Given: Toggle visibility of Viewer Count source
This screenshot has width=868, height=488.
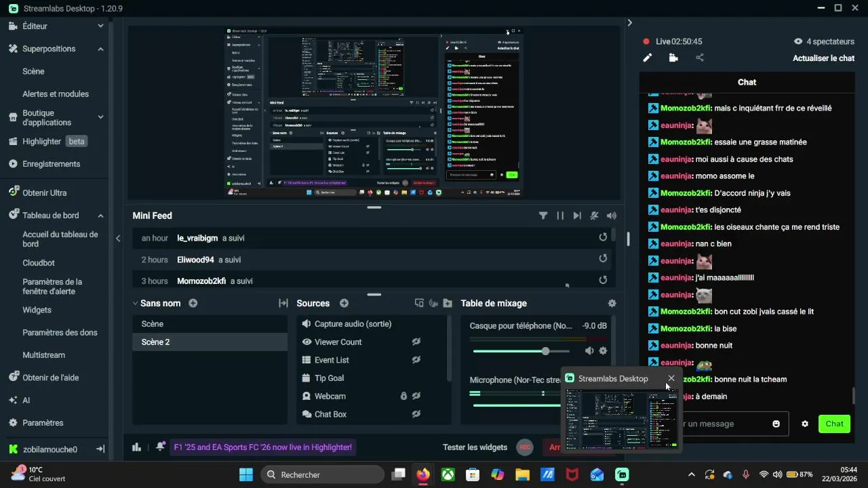Looking at the screenshot, I should (x=416, y=342).
